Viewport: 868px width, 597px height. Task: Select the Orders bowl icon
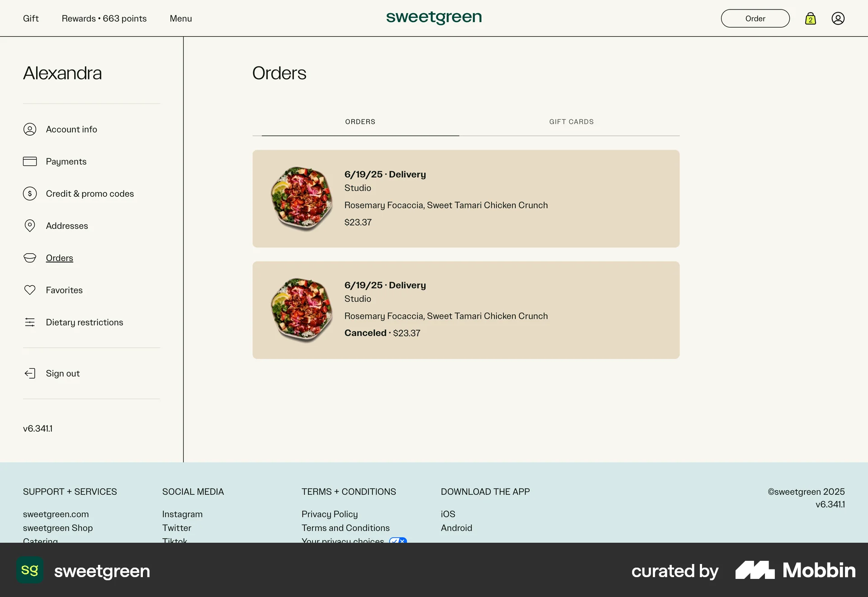pos(30,258)
